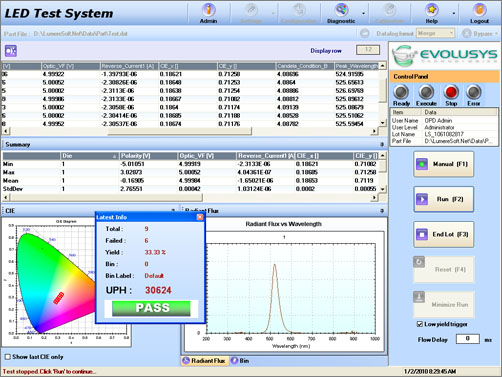502x377 pixels.
Task: Click the Run (F2) button
Action: click(x=444, y=199)
